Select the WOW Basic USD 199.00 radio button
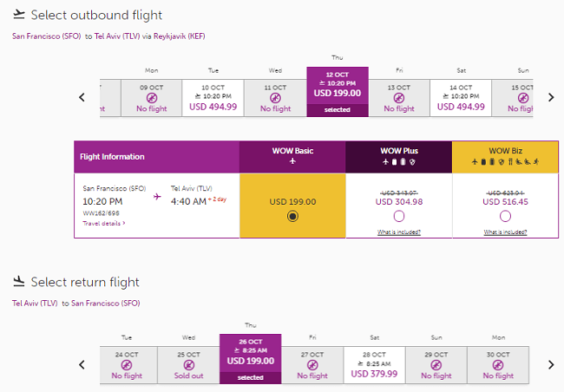The image size is (564, 392). [x=292, y=216]
